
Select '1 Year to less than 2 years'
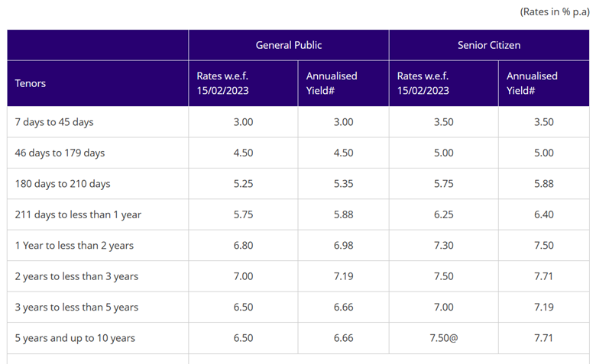[x=74, y=245]
